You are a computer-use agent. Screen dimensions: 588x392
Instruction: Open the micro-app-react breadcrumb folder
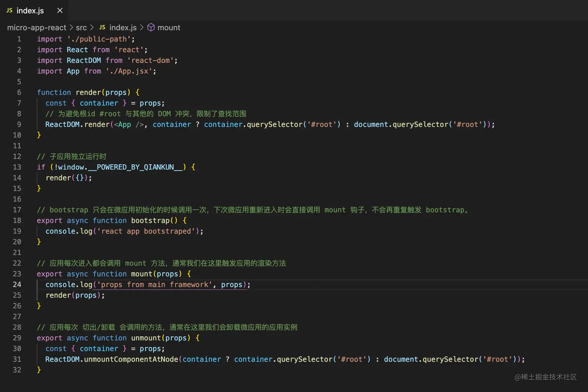37,28
